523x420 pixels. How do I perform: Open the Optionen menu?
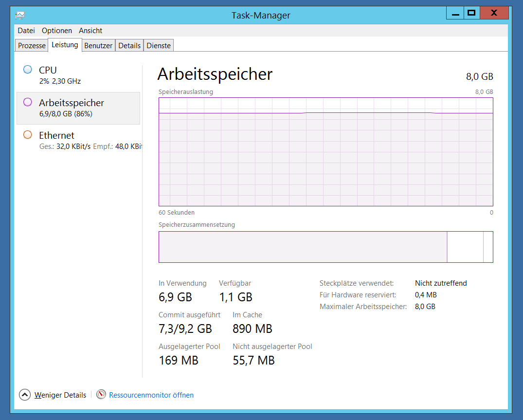pyautogui.click(x=57, y=30)
